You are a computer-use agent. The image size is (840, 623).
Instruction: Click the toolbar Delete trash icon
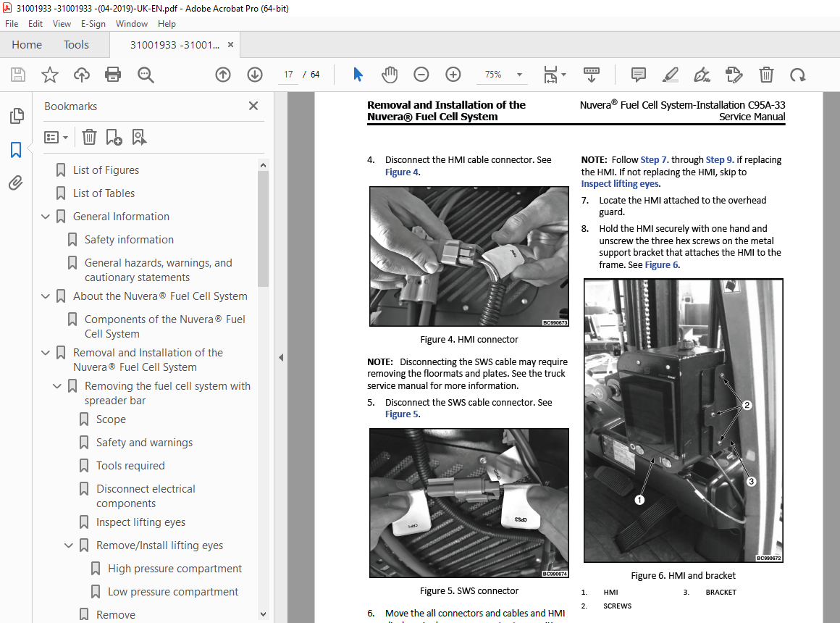767,75
